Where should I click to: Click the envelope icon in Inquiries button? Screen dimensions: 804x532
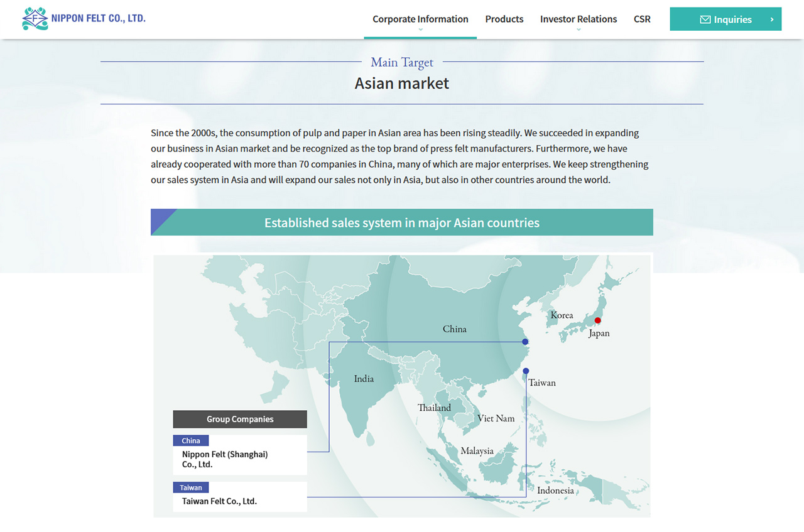tap(705, 19)
